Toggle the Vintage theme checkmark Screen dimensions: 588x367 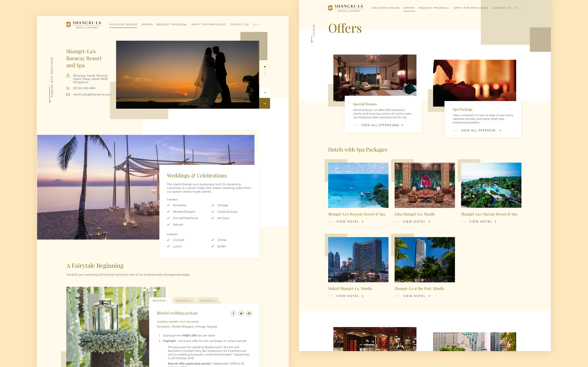coord(213,205)
